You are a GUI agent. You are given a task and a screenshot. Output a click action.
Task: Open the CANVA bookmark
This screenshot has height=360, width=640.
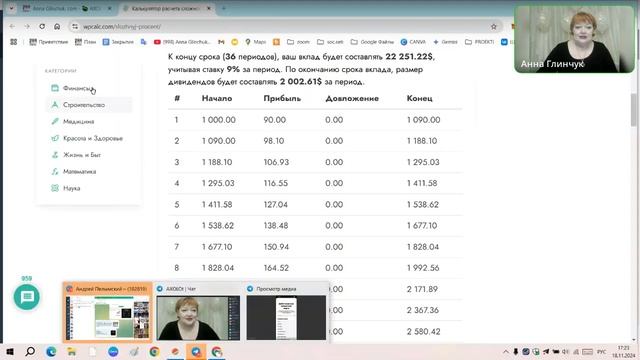coord(413,42)
